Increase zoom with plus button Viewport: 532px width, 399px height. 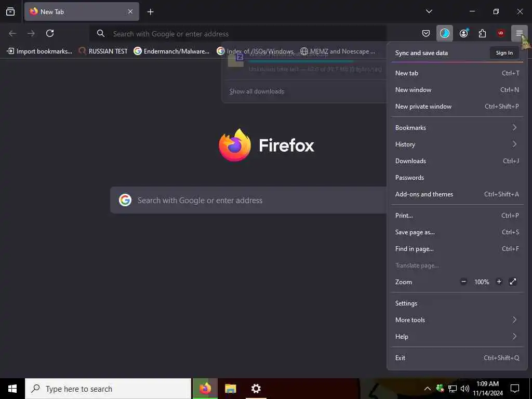(499, 282)
